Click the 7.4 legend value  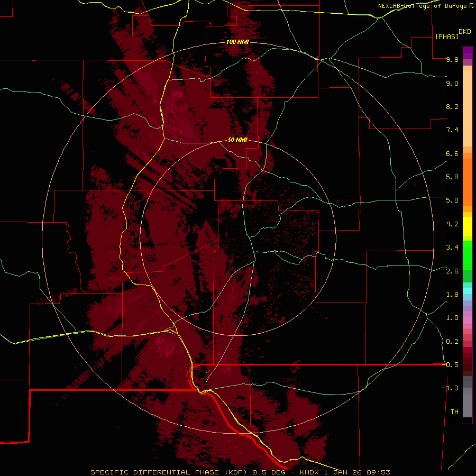[x=452, y=130]
